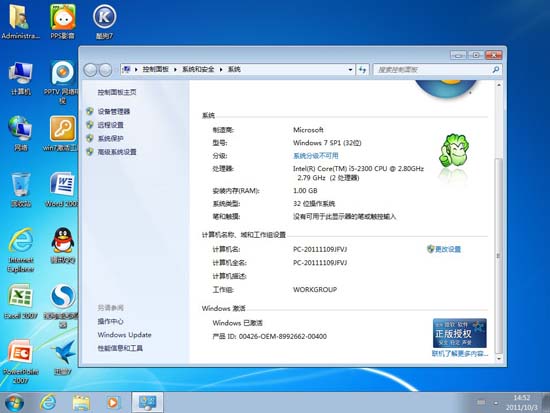Open the PowerPoint 2007 desktop icon

pos(21,361)
